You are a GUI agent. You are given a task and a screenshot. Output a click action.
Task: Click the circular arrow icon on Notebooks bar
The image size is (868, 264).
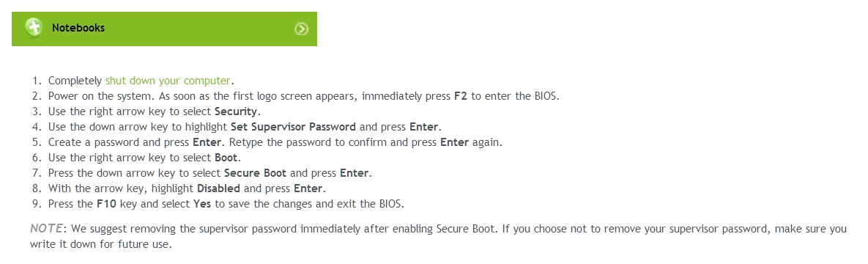pos(301,29)
